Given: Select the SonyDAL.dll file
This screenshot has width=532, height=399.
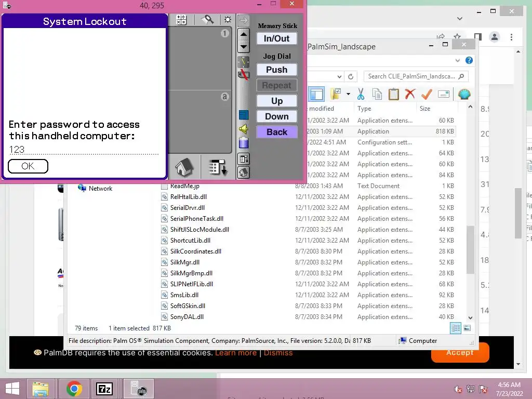Looking at the screenshot, I should [187, 317].
